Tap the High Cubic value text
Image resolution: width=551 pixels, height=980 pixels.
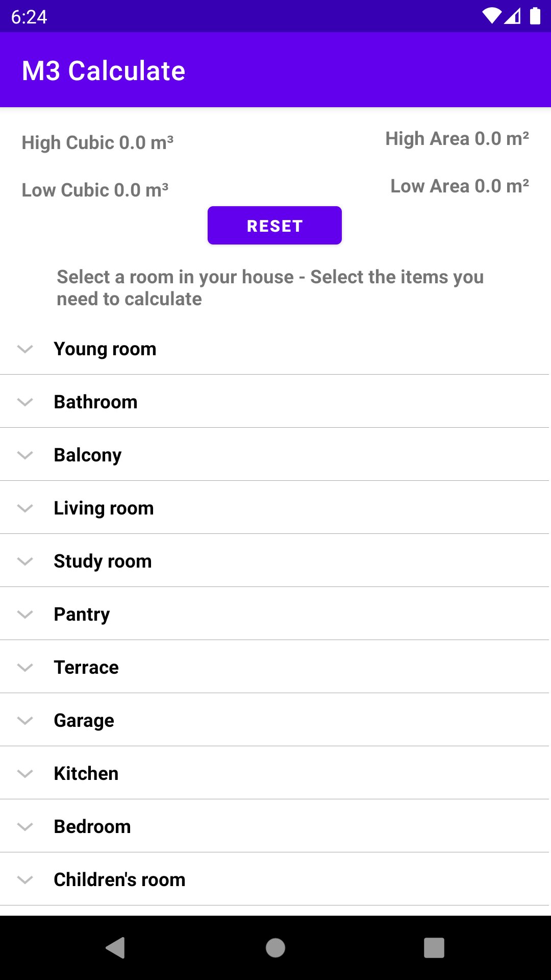[97, 143]
